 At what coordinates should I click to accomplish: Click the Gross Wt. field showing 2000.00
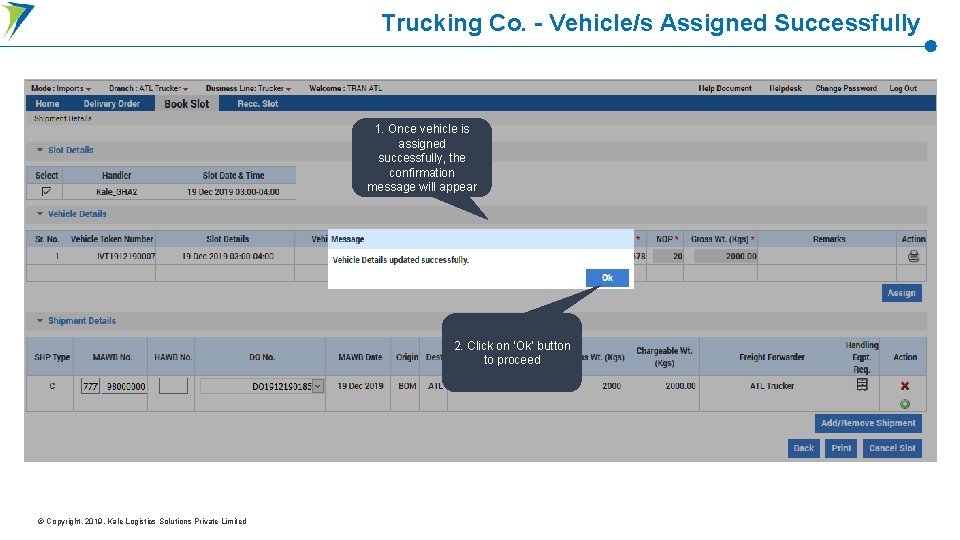(x=726, y=256)
